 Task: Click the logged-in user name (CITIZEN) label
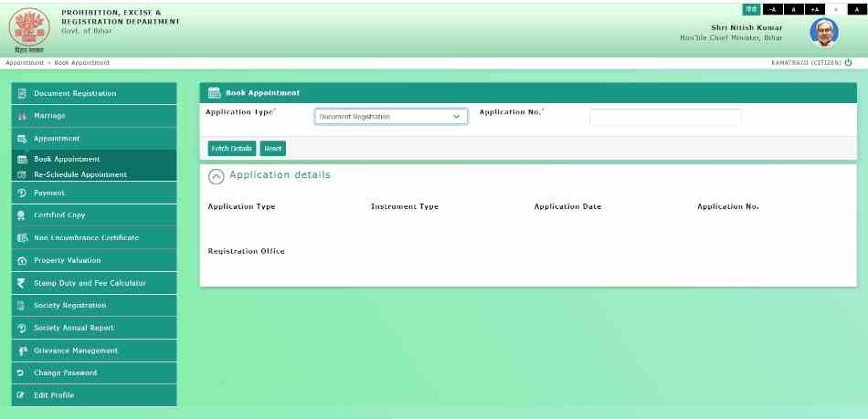tap(806, 63)
